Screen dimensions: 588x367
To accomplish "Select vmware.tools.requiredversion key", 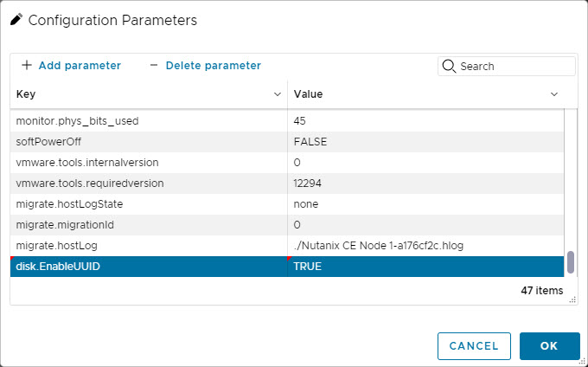I will tap(149, 183).
